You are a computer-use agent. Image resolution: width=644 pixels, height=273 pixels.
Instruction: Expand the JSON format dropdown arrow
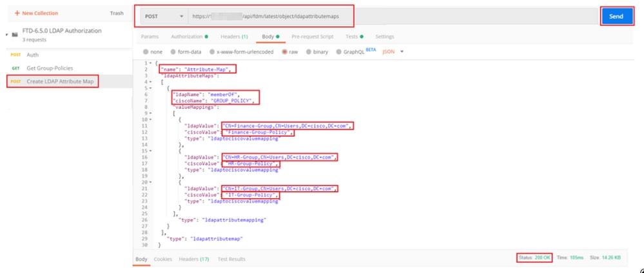[x=402, y=52]
